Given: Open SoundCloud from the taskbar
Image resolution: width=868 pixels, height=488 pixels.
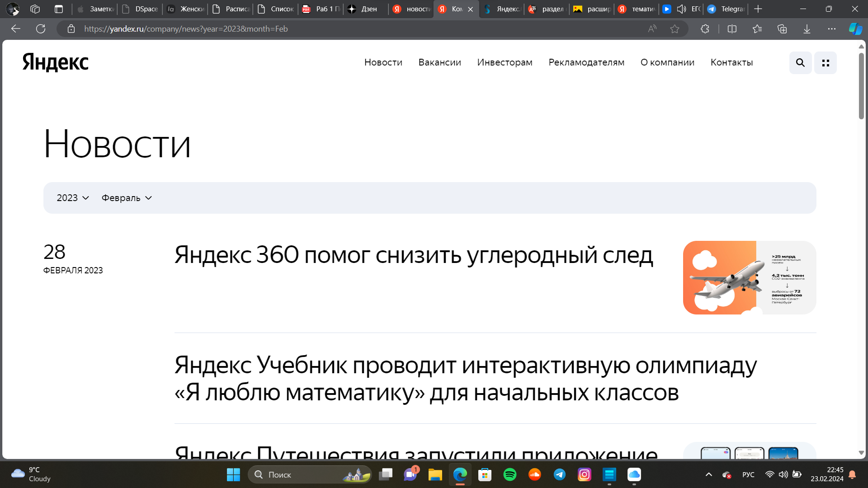Looking at the screenshot, I should [535, 474].
